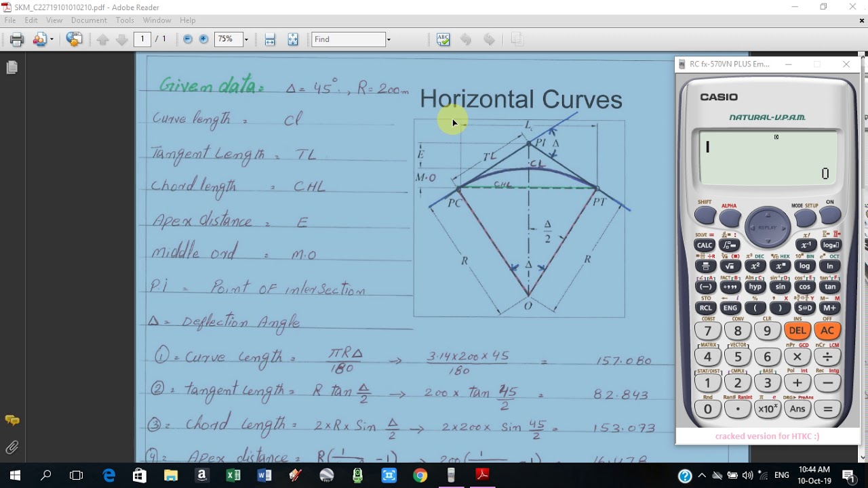Click the RCL key

[x=705, y=308]
